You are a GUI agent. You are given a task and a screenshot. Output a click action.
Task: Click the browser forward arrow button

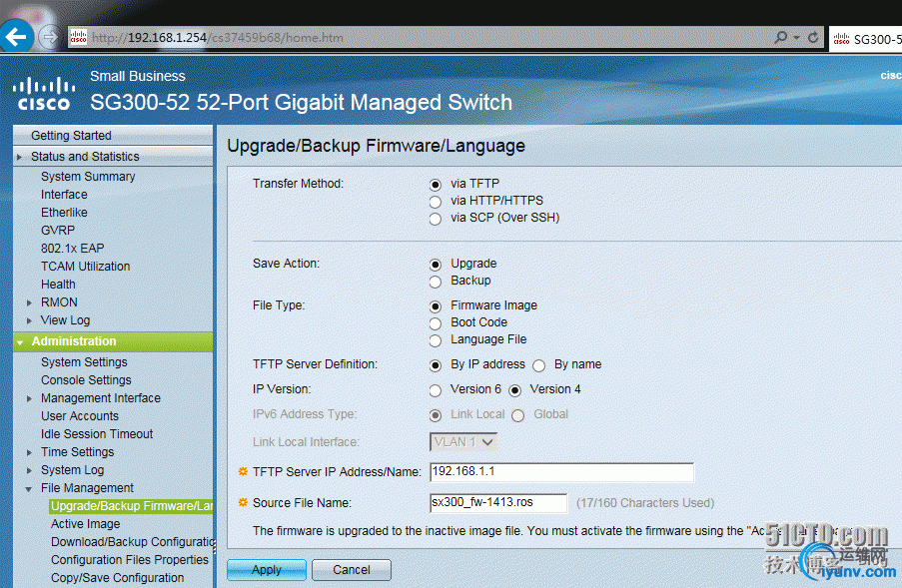(50, 38)
